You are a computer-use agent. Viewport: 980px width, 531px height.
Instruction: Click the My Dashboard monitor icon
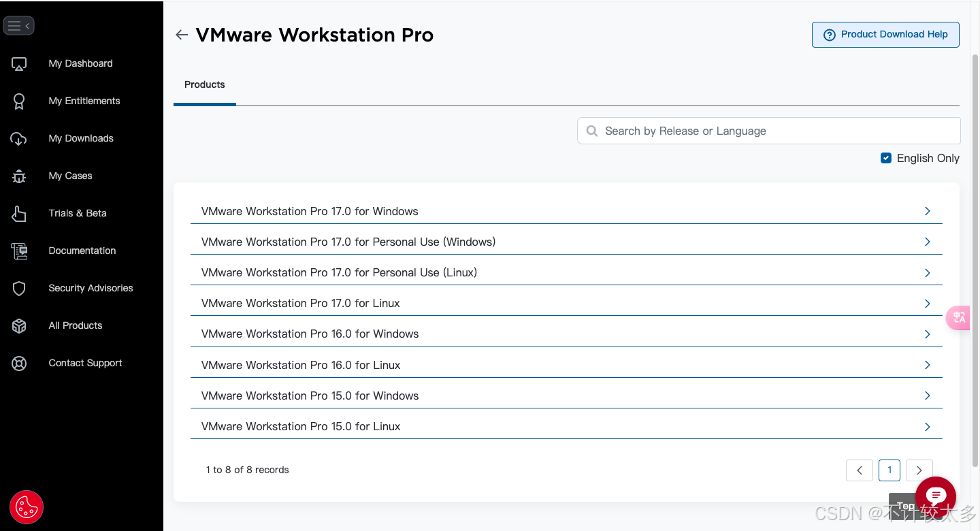pos(19,64)
